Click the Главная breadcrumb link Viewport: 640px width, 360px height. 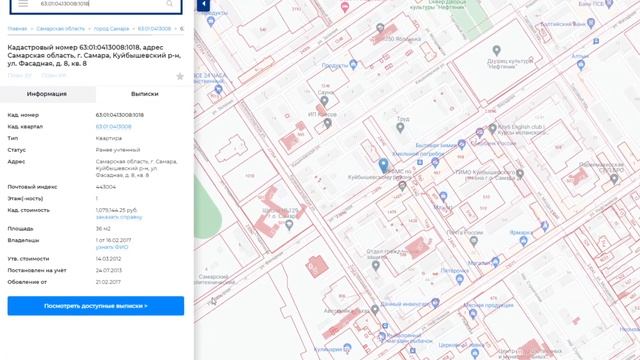tap(17, 29)
